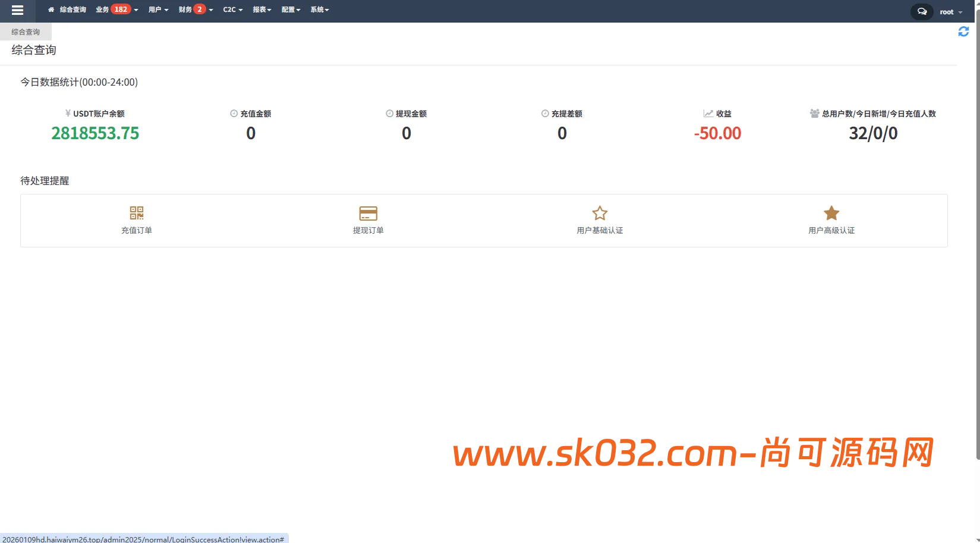
Task: Open the 充值订单 pending orders icon
Action: tap(136, 213)
